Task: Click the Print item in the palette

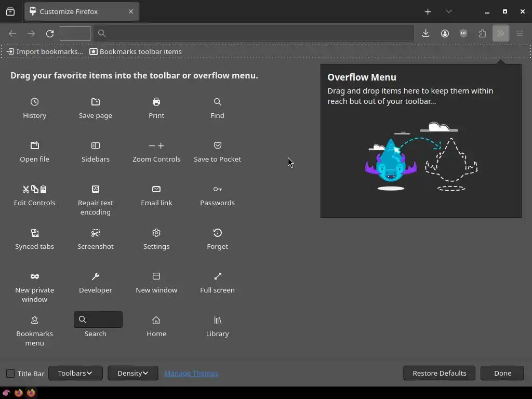Action: [156, 108]
